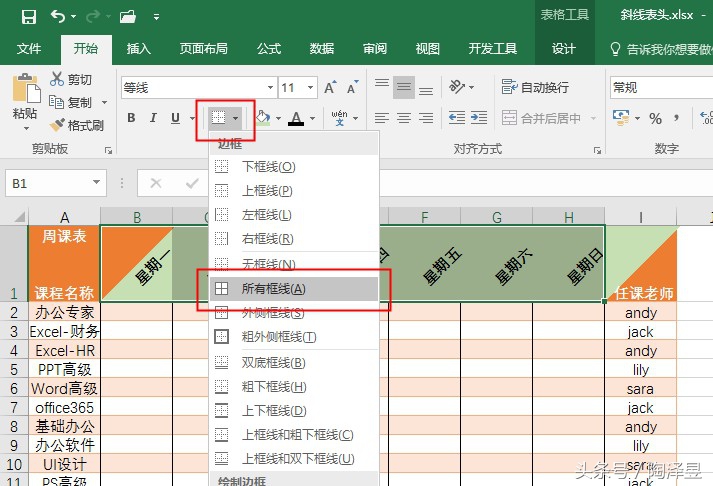Viewport: 713px width, 486px height.
Task: Open the borders dropdown arrow
Action: pyautogui.click(x=236, y=119)
